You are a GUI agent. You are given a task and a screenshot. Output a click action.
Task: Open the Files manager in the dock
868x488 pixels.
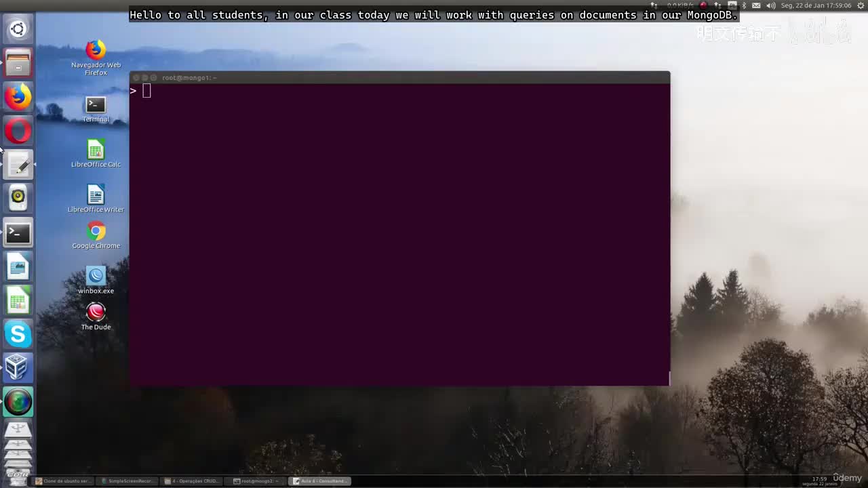[x=18, y=63]
